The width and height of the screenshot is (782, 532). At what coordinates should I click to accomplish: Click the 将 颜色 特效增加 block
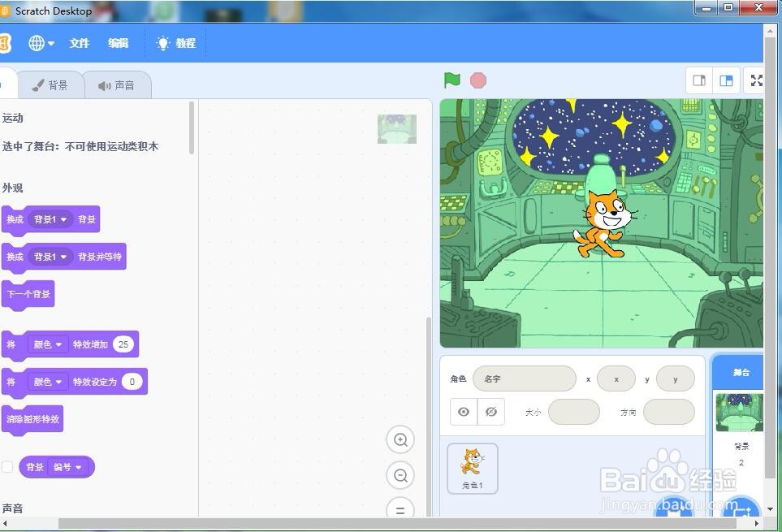(71, 345)
